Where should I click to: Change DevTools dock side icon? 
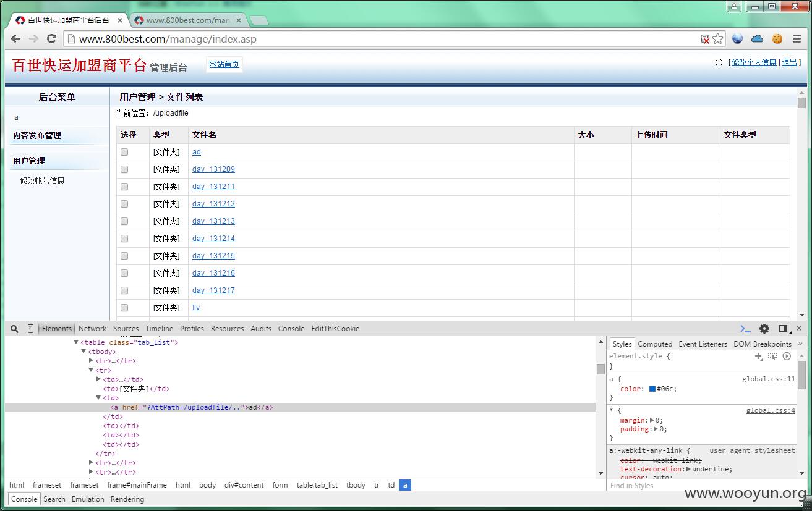[783, 329]
